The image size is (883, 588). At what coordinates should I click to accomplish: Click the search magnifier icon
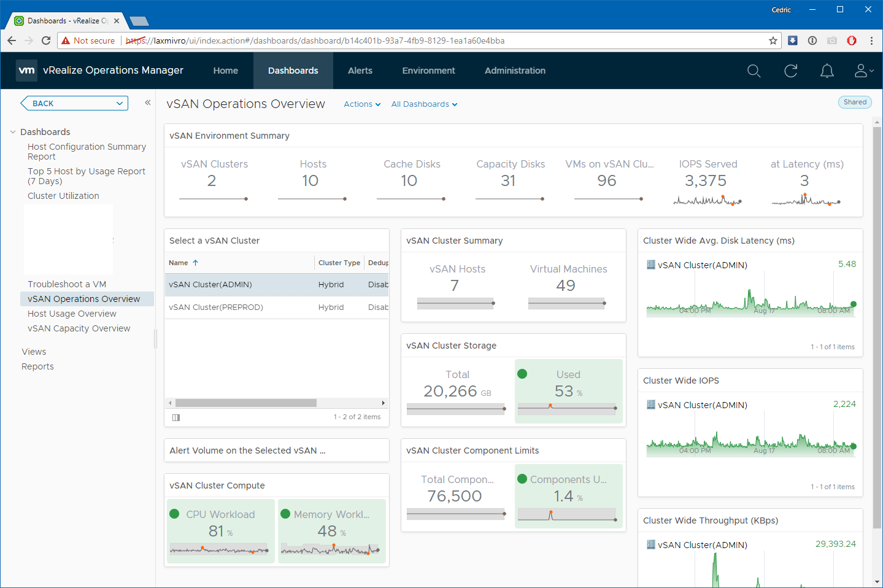pyautogui.click(x=754, y=71)
